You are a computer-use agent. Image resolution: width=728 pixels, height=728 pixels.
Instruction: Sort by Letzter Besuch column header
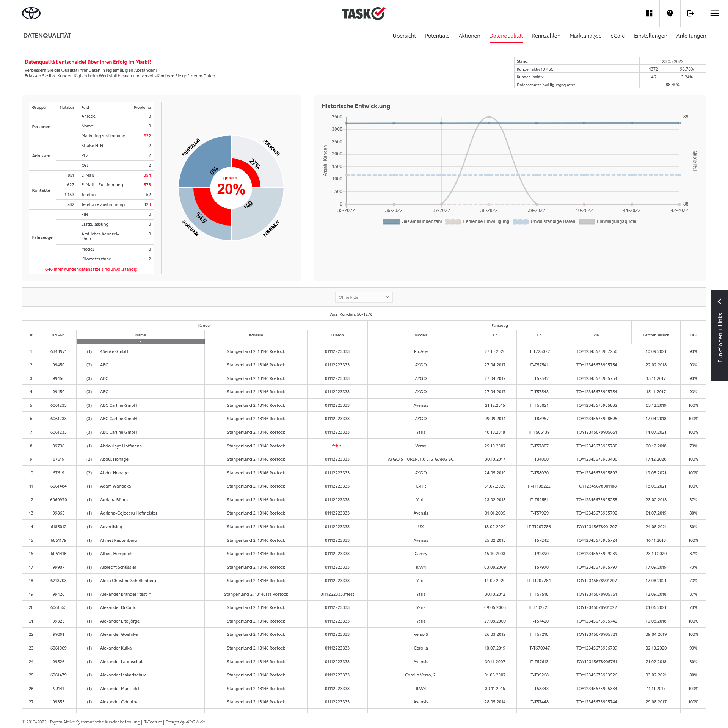click(x=656, y=335)
